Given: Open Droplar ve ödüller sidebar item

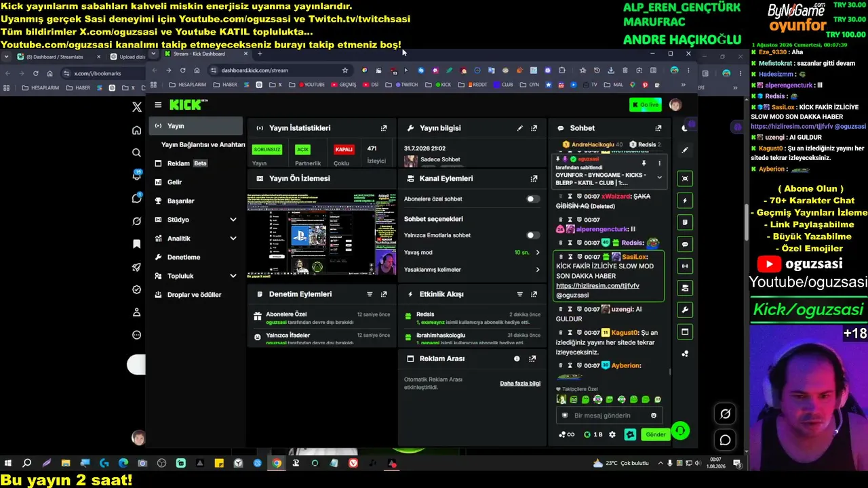Looking at the screenshot, I should [196, 295].
